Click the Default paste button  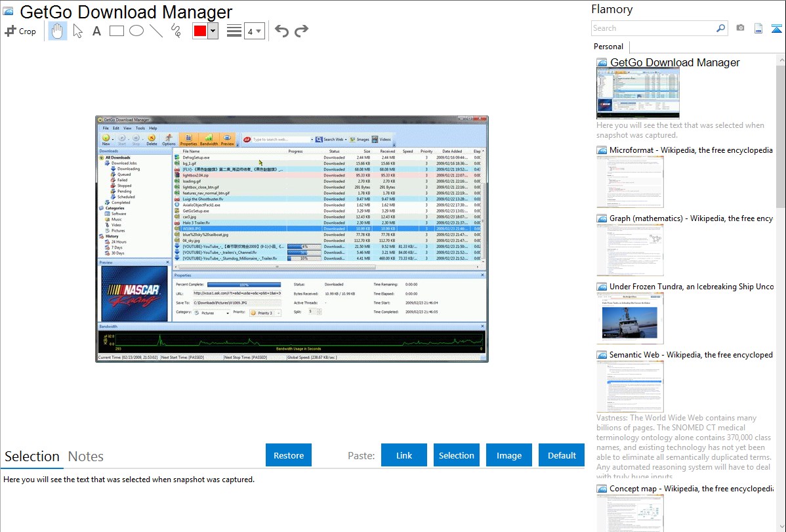tap(562, 455)
